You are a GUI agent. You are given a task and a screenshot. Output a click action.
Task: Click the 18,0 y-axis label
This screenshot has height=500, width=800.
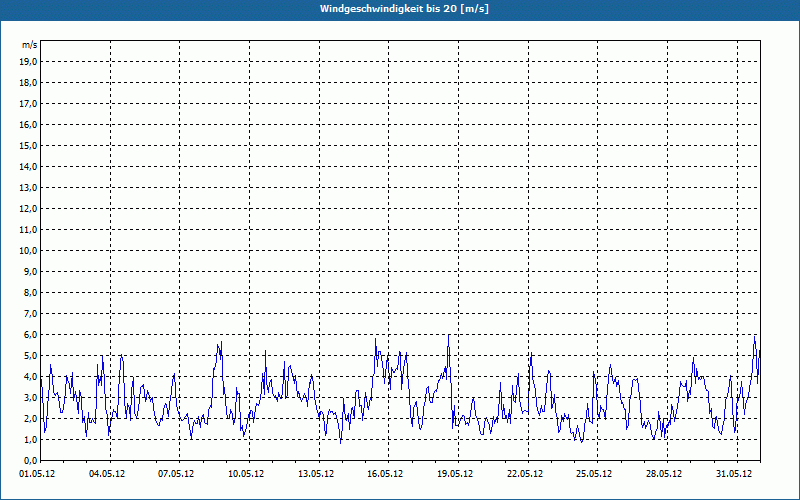point(28,83)
